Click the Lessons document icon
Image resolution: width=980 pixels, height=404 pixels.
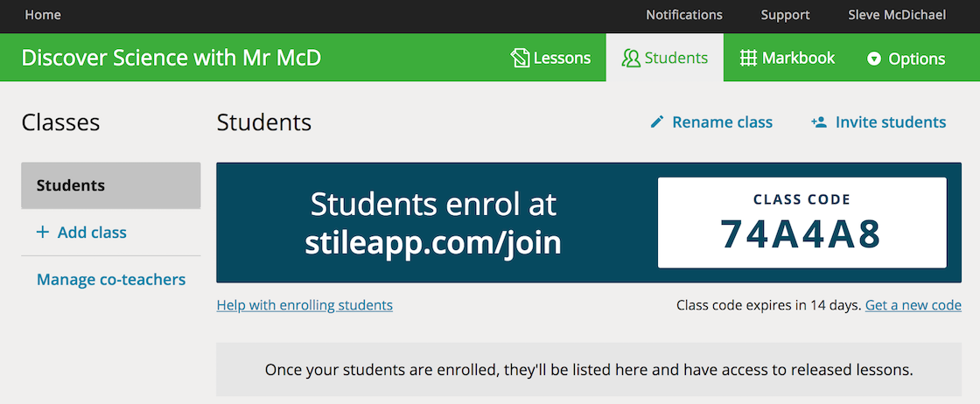pos(520,58)
